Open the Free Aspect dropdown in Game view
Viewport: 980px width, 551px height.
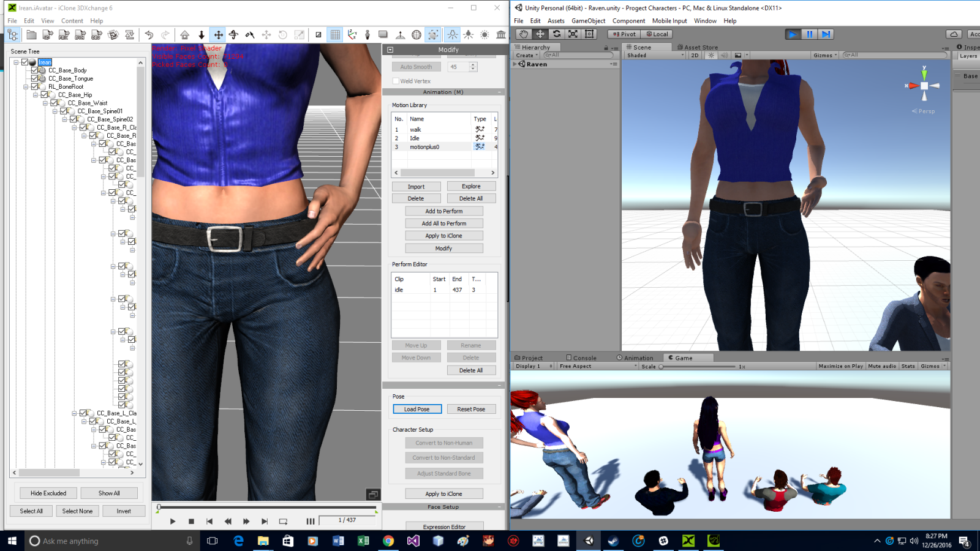[x=598, y=366]
